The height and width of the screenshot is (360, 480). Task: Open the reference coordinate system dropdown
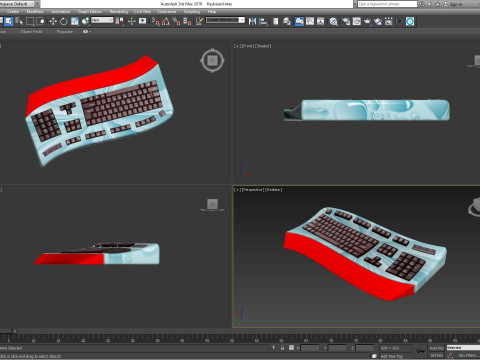[102, 20]
